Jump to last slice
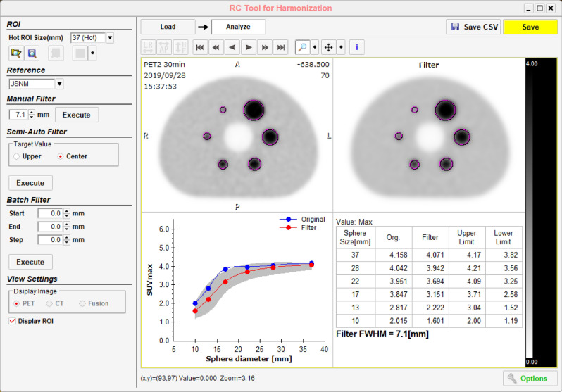 [x=280, y=47]
